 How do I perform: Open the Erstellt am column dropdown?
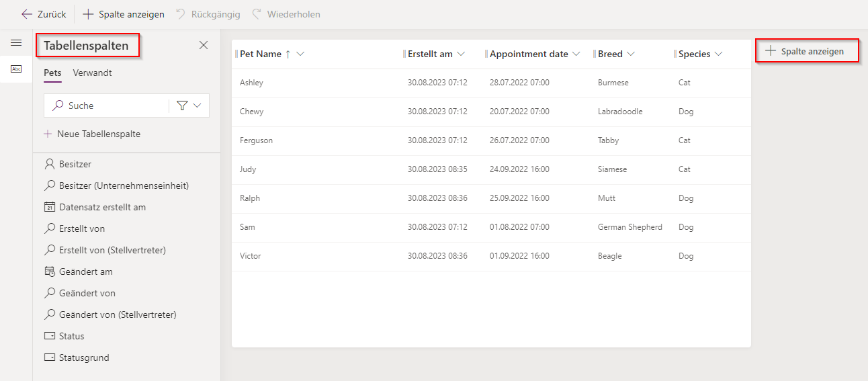pos(461,54)
